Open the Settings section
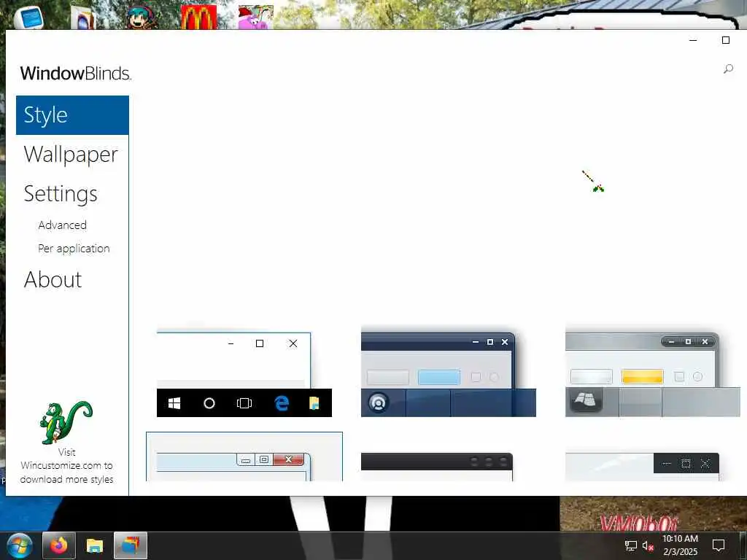Image resolution: width=747 pixels, height=560 pixels. coord(61,194)
